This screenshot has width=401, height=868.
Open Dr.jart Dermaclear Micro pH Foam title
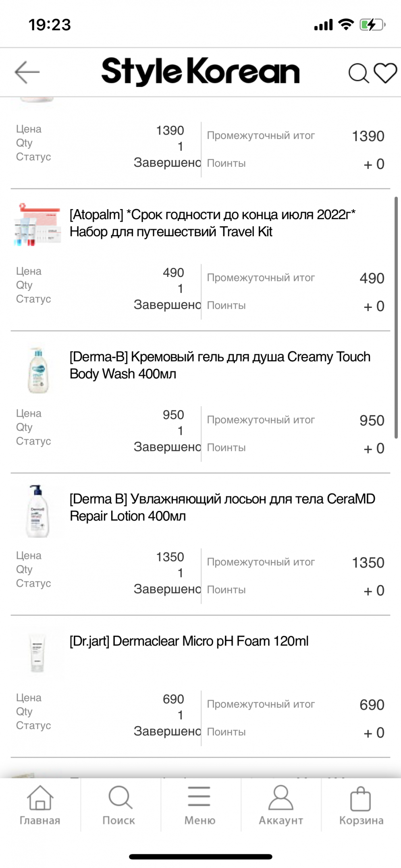(189, 641)
